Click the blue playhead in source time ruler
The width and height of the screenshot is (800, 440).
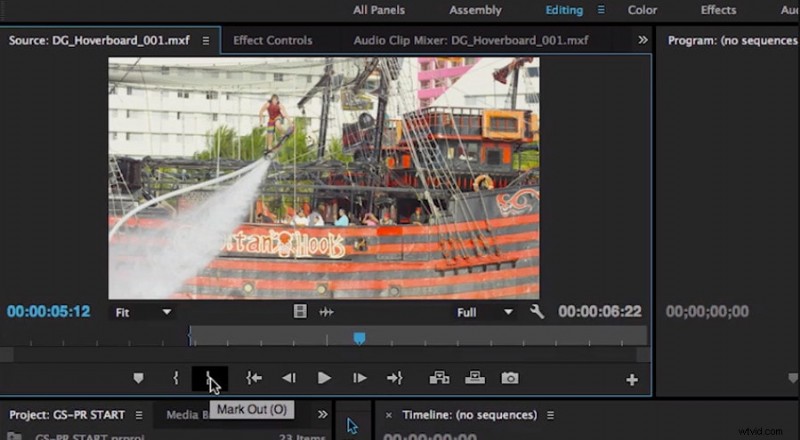(x=360, y=338)
